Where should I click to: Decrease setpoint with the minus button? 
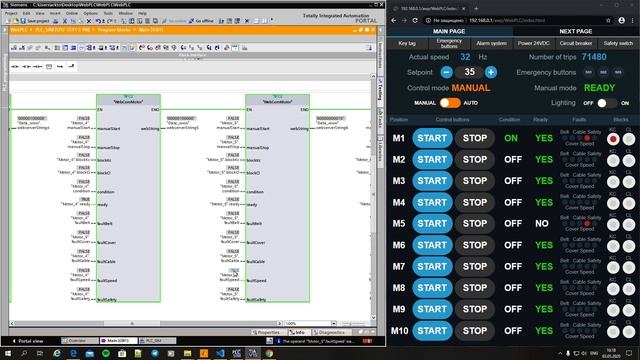coord(446,72)
